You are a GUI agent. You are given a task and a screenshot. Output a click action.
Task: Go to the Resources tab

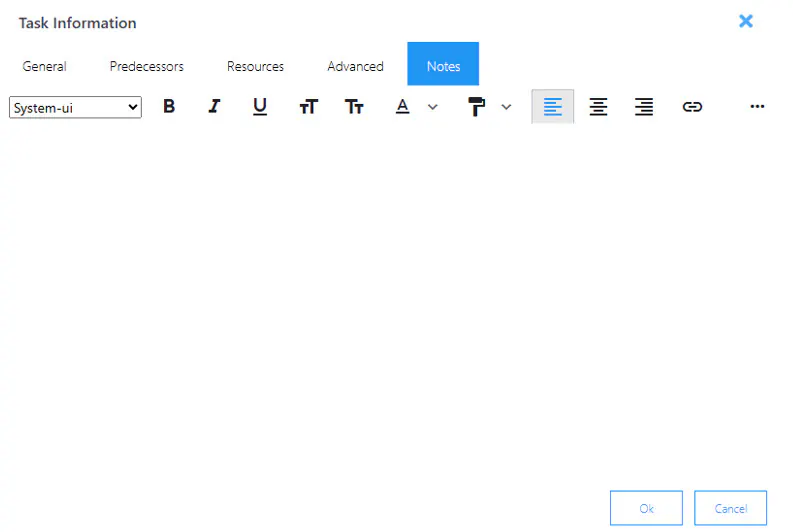(255, 66)
